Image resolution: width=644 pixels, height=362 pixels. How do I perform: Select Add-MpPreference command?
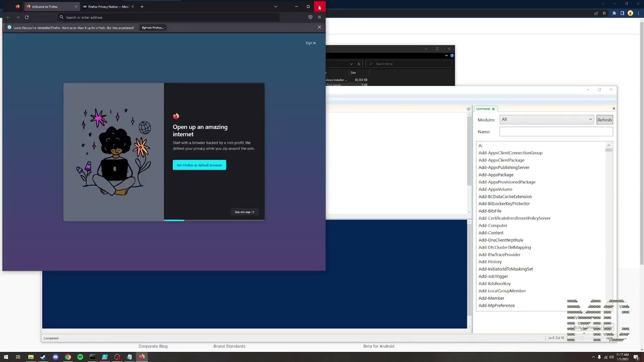pos(496,305)
